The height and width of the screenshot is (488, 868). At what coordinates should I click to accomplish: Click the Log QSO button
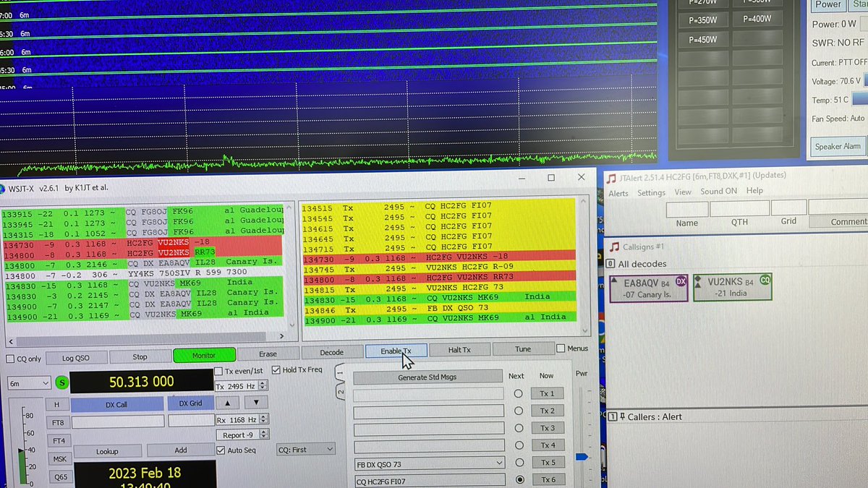77,358
